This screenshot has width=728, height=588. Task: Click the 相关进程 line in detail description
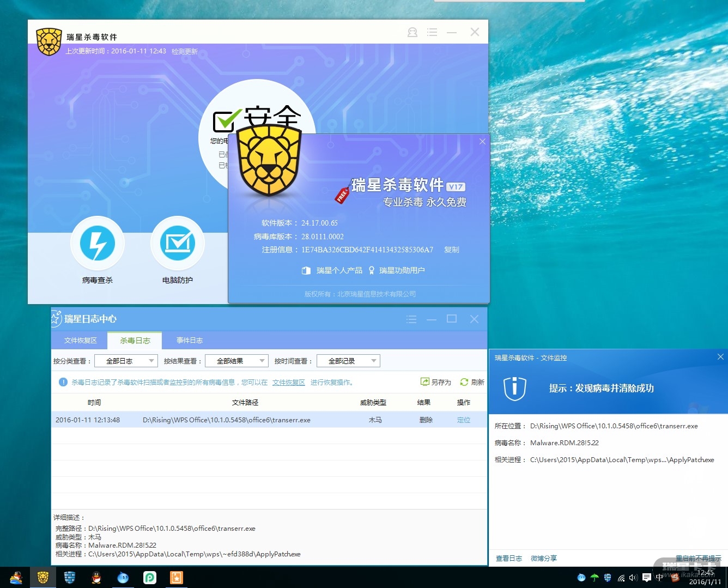coord(178,554)
